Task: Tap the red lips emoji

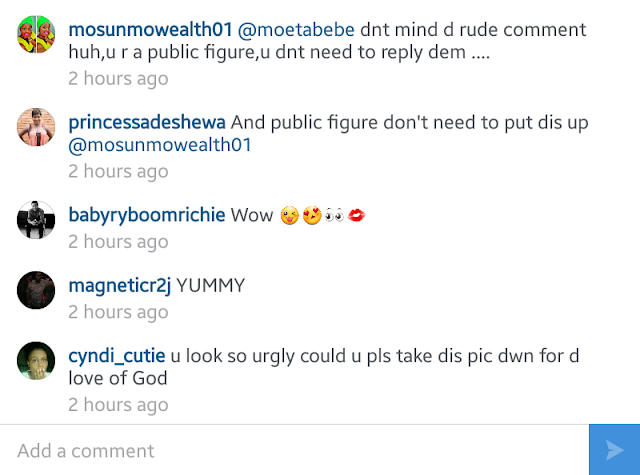Action: pyautogui.click(x=356, y=215)
